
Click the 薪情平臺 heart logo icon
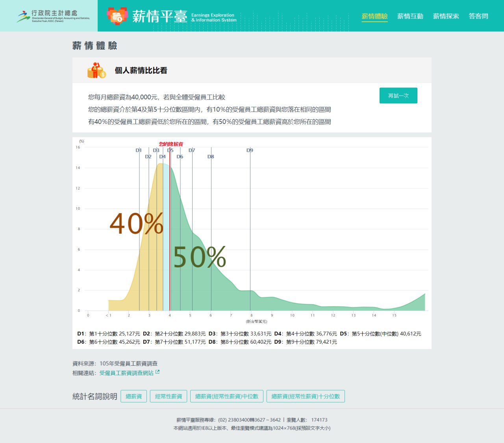point(117,16)
